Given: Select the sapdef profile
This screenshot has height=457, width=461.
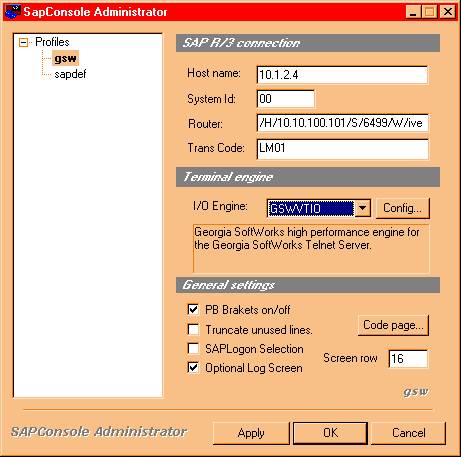Looking at the screenshot, I should [x=70, y=74].
